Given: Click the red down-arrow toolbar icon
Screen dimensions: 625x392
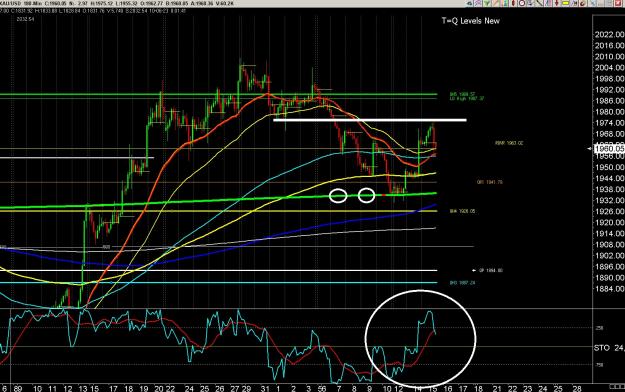Looking at the screenshot, I should click(x=556, y=3).
